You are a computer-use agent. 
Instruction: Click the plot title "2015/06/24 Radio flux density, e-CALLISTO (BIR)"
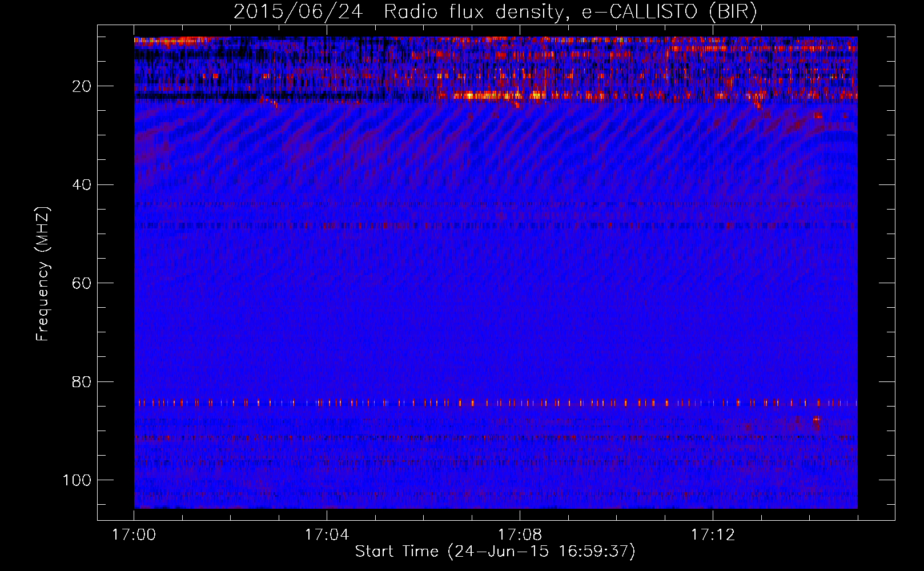coord(495,12)
